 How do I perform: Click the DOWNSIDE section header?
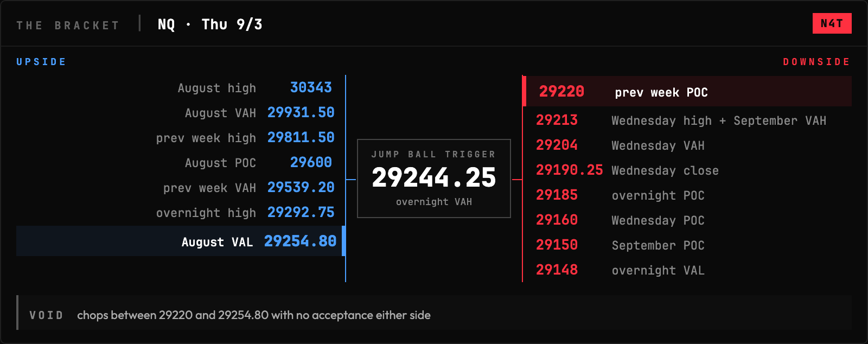[816, 62]
